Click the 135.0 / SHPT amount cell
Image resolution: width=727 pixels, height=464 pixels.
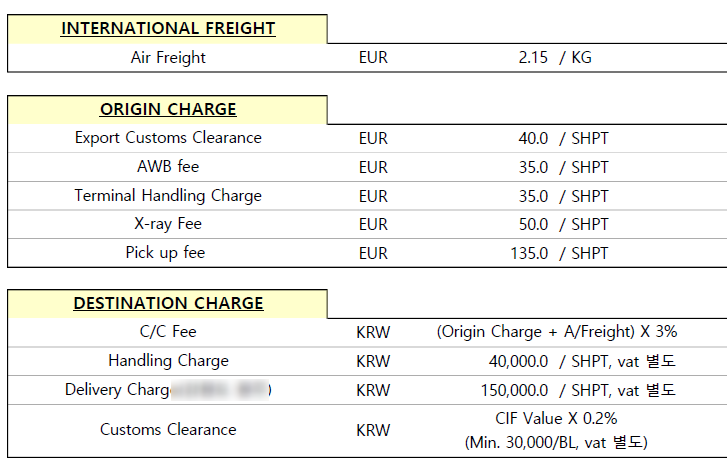(x=559, y=253)
